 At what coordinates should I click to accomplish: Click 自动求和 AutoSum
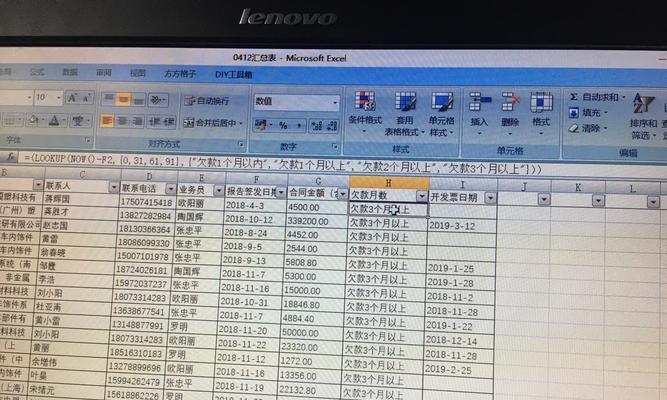[597, 97]
